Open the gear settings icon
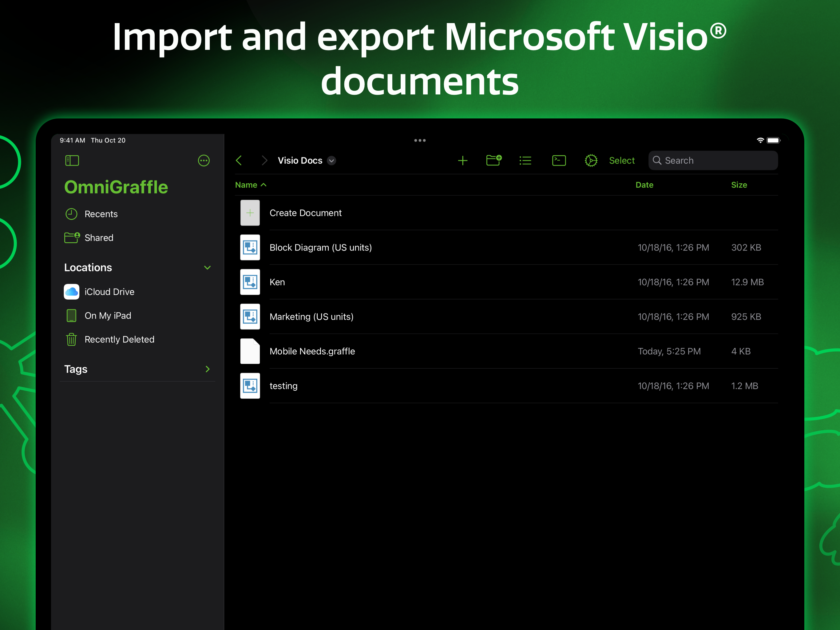Viewport: 840px width, 630px height. pos(591,161)
